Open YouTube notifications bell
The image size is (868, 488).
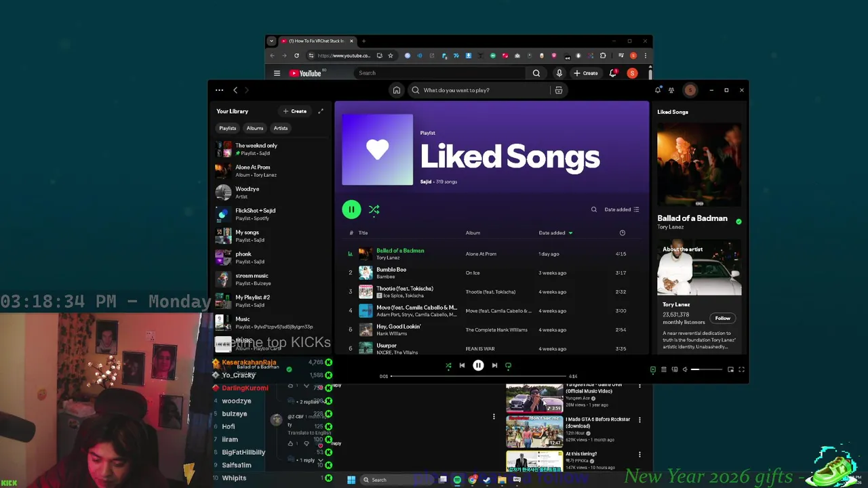coord(613,73)
